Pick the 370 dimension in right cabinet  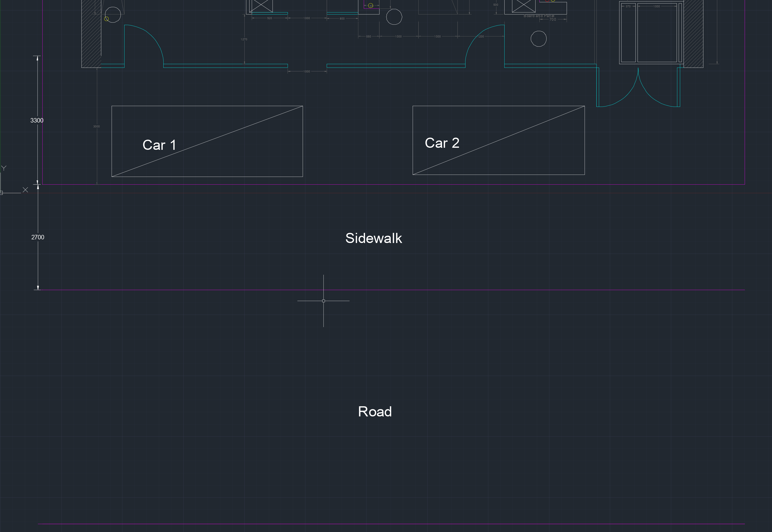tap(628, 6)
